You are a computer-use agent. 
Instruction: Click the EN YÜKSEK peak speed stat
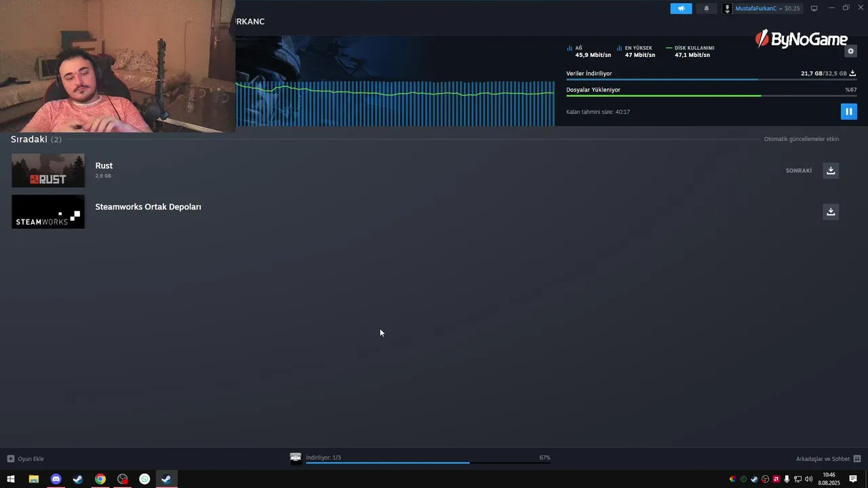[636, 52]
